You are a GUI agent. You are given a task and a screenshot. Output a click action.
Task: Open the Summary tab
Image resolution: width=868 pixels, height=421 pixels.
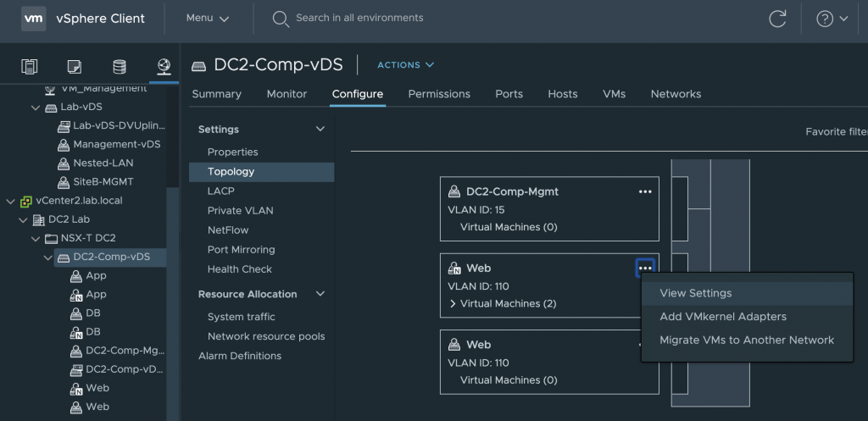pos(216,94)
